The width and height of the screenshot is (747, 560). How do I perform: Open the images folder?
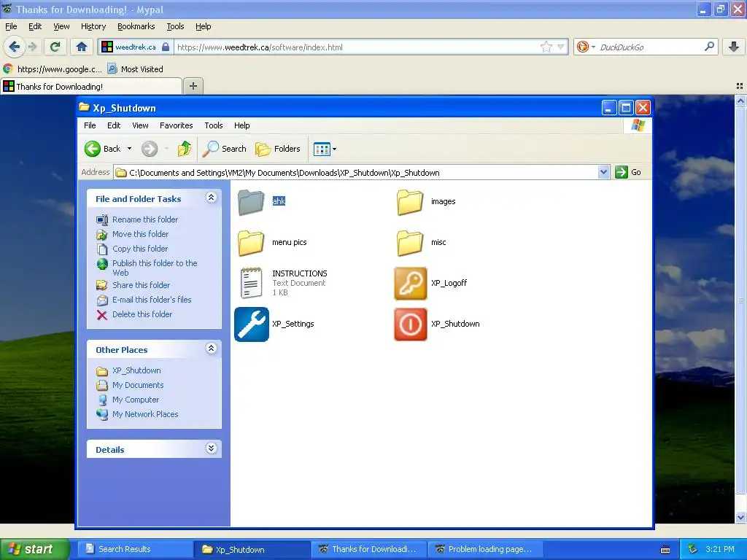410,202
